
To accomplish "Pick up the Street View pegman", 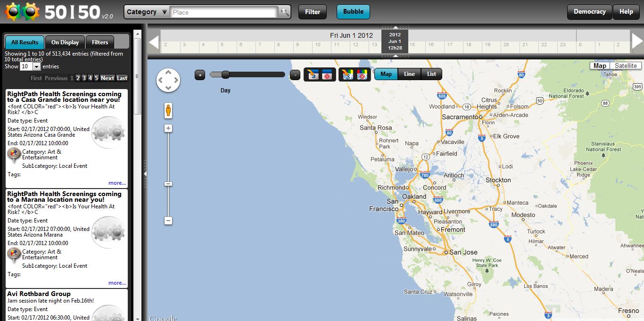I will tap(168, 110).
